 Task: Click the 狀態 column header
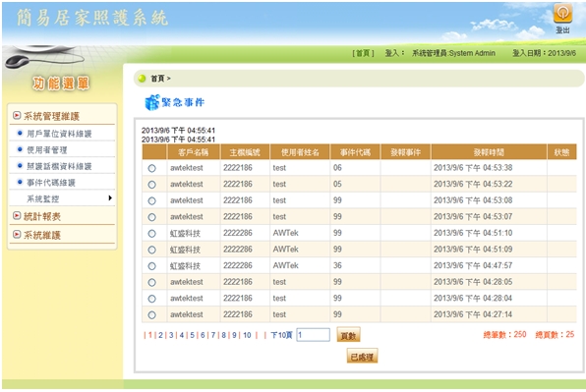click(561, 152)
